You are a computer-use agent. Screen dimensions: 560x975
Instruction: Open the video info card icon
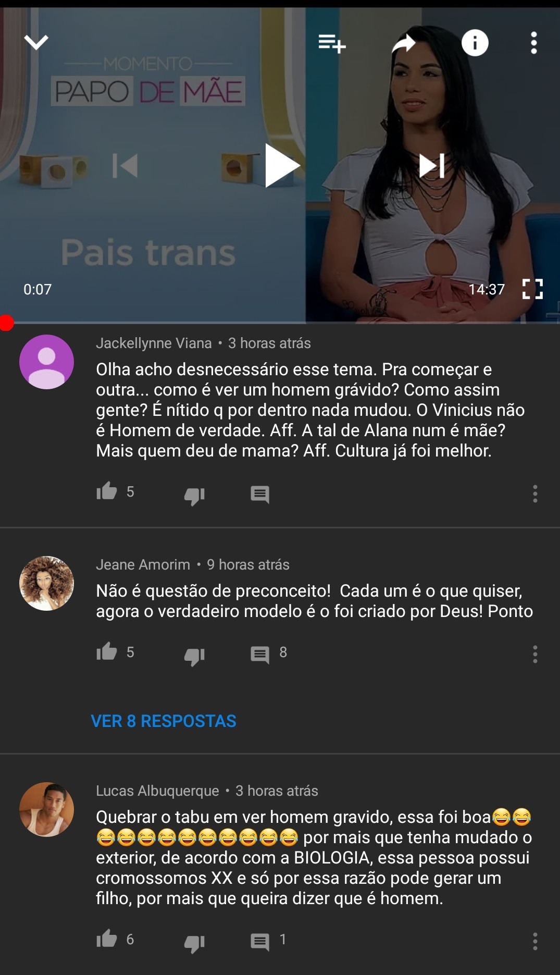475,43
